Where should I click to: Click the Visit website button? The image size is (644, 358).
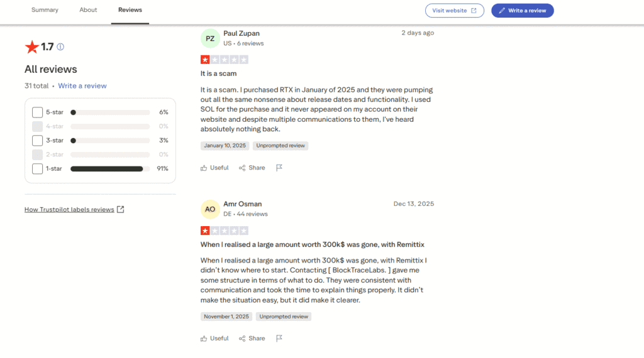coord(454,11)
